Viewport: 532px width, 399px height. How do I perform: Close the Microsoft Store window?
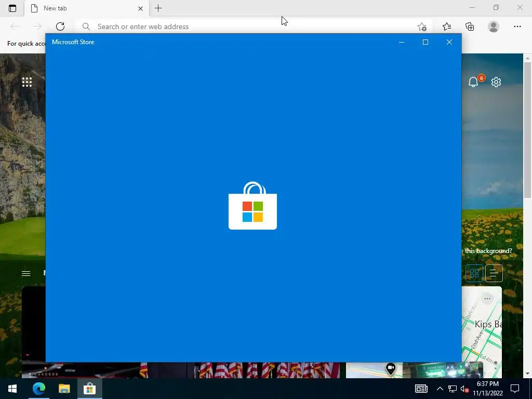click(449, 42)
